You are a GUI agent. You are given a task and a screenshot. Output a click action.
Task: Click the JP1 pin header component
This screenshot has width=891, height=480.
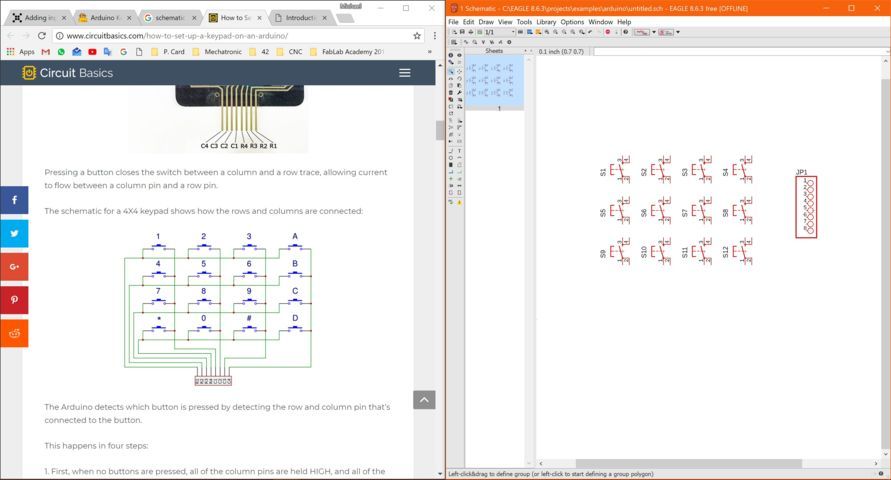806,206
